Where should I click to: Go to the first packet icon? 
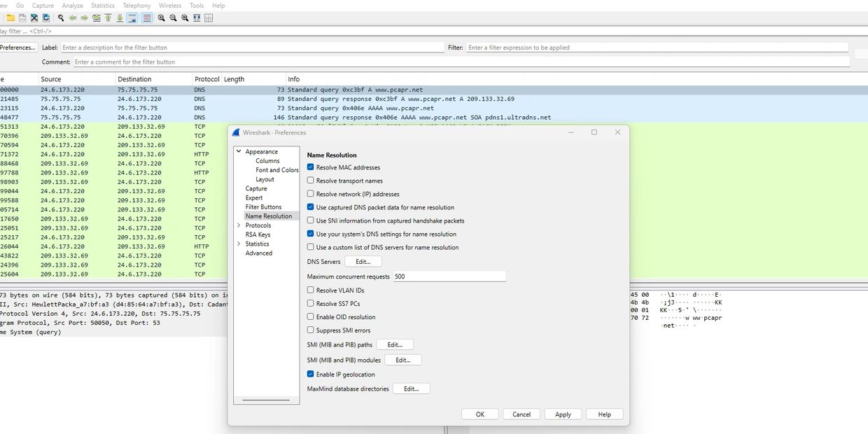108,17
